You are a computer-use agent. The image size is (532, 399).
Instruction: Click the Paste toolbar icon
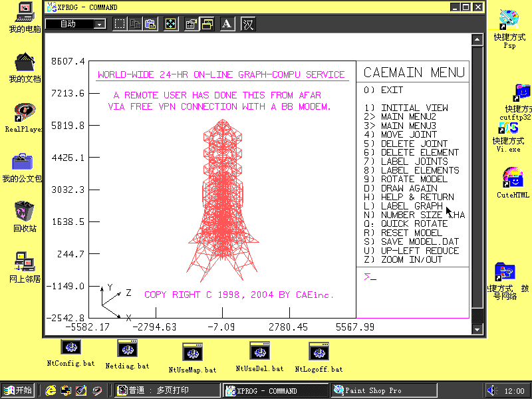pos(150,24)
